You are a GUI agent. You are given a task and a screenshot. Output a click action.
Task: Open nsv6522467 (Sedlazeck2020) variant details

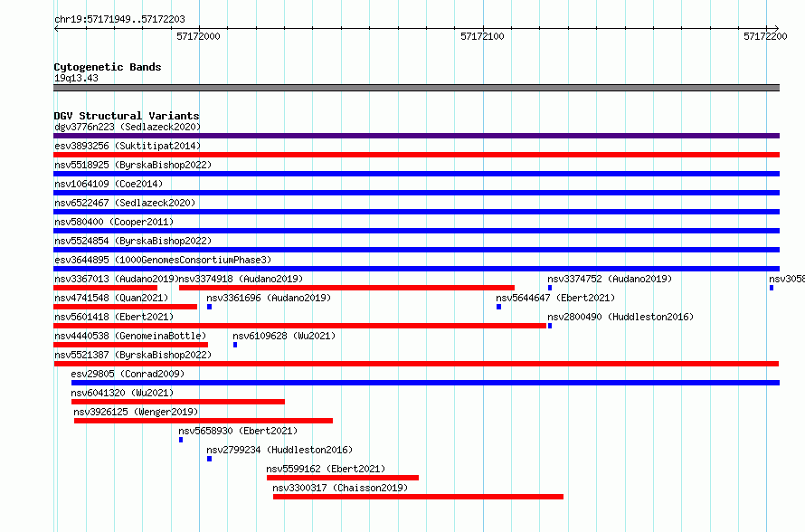point(125,203)
